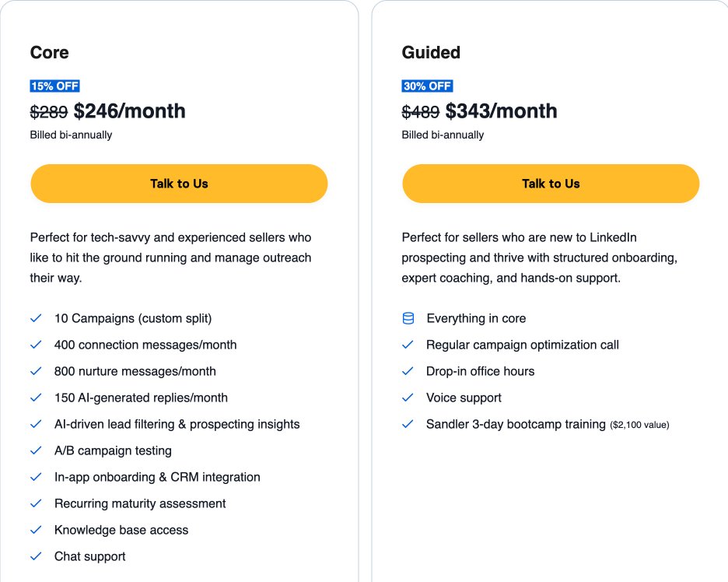Click the checkmark beside "Recurring maturity assessment"
The width and height of the screenshot is (728, 582).
[35, 503]
